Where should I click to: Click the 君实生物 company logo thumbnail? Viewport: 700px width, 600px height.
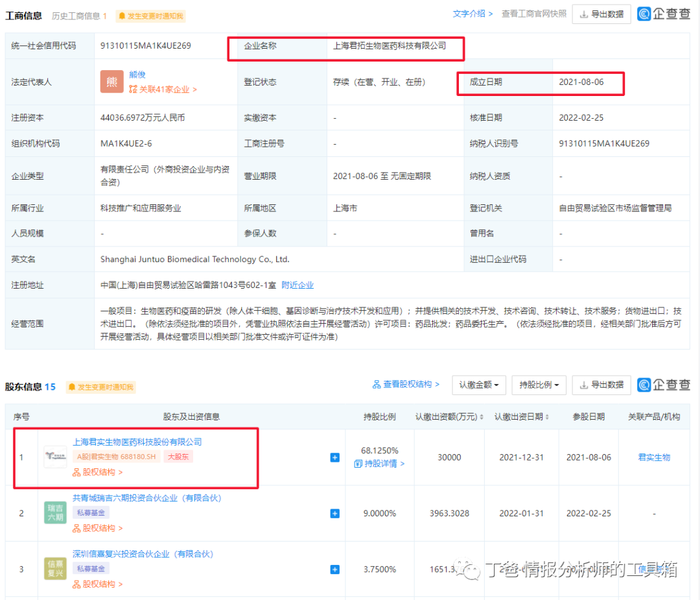55,457
